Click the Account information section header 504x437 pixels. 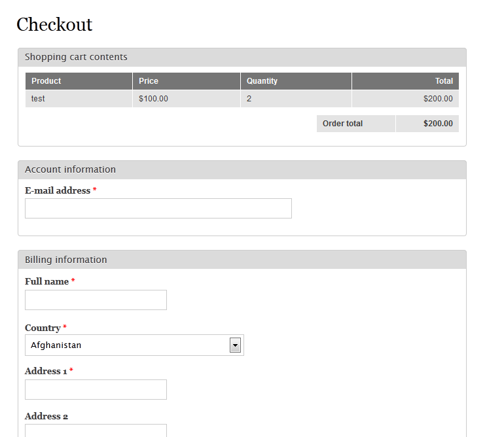click(x=71, y=169)
